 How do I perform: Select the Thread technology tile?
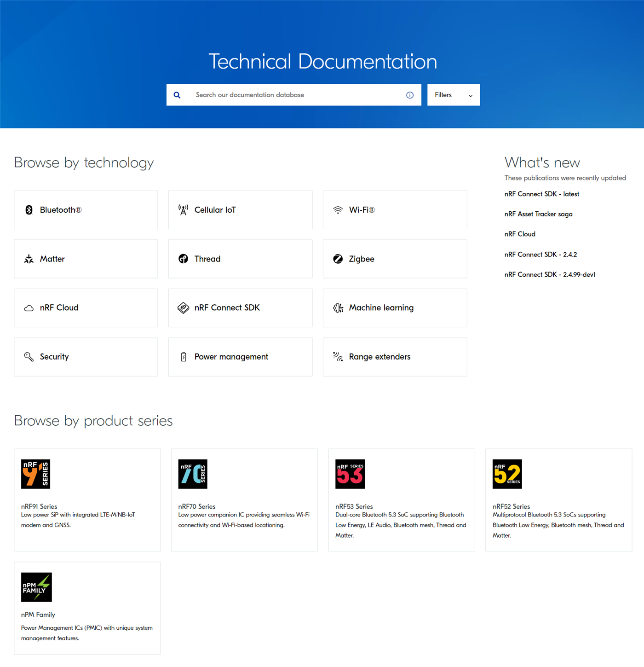(240, 259)
